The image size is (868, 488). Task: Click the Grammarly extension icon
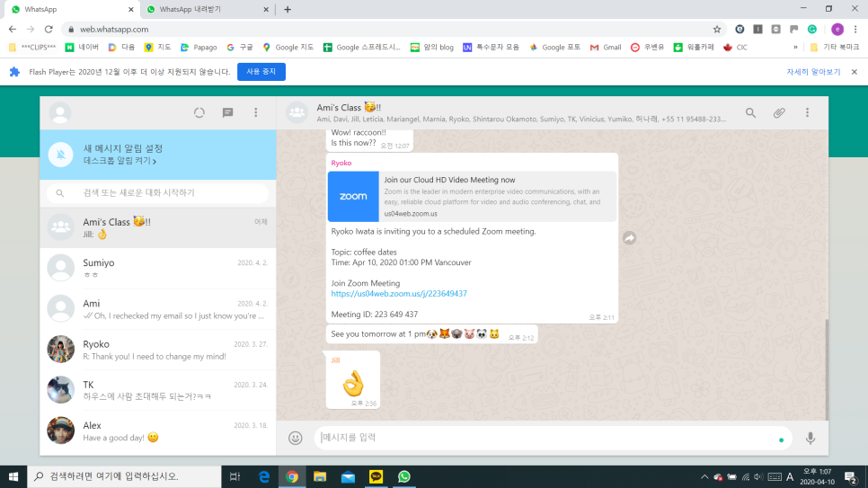[x=812, y=30]
